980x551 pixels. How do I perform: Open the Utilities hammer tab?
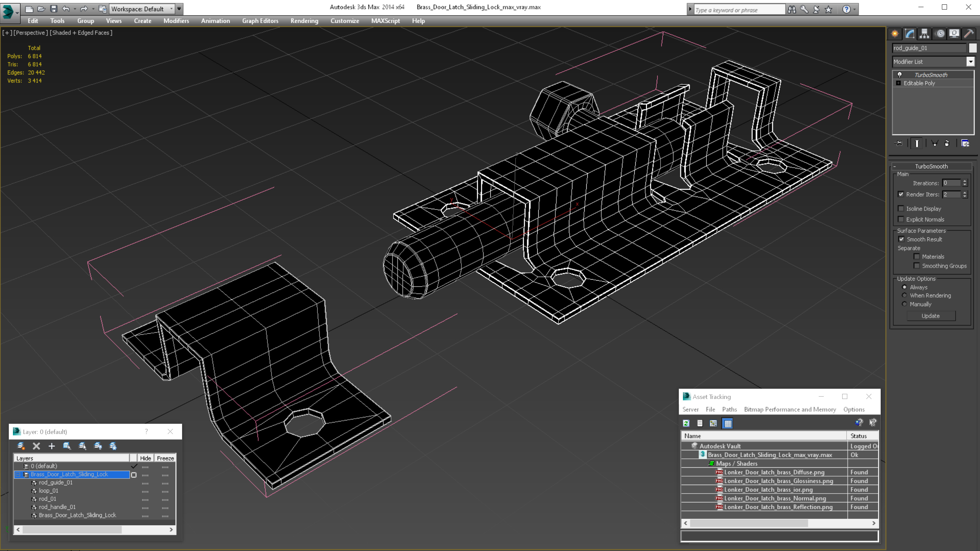point(969,34)
